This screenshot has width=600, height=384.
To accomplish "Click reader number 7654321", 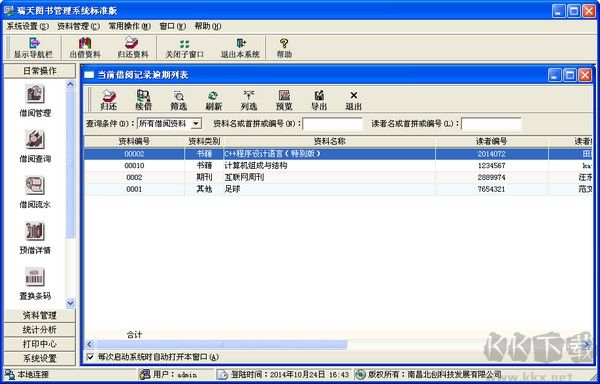I will [x=491, y=189].
